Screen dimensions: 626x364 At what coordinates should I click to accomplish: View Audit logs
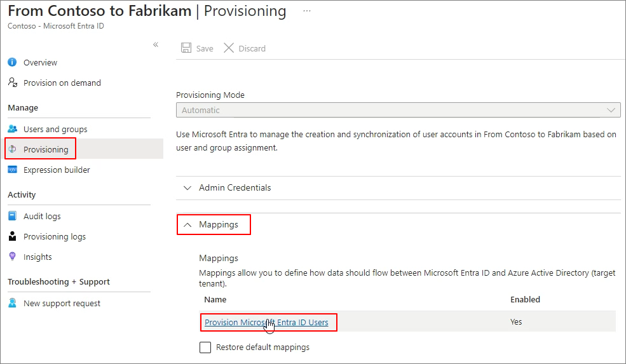tap(42, 217)
